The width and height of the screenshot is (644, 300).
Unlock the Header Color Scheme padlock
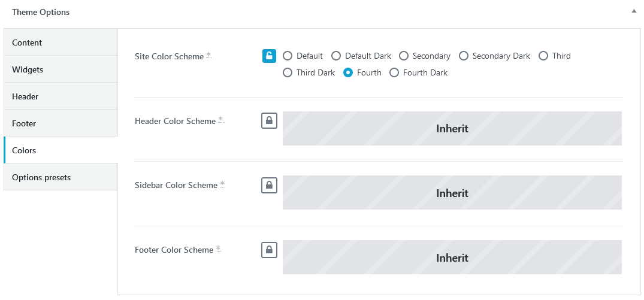pyautogui.click(x=269, y=120)
